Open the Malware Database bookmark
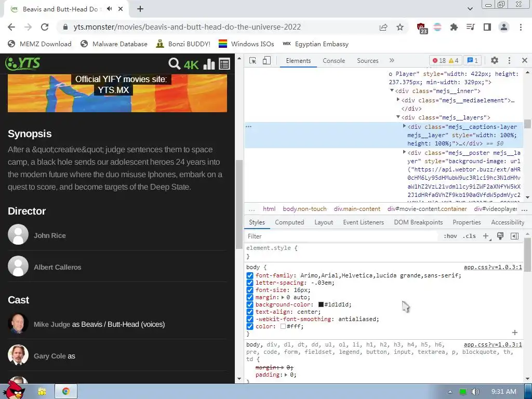 tap(114, 44)
